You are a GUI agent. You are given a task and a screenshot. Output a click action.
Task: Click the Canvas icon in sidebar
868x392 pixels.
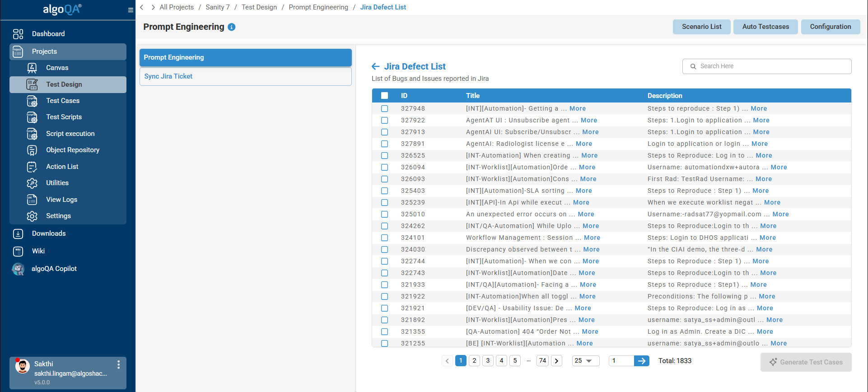(x=32, y=68)
